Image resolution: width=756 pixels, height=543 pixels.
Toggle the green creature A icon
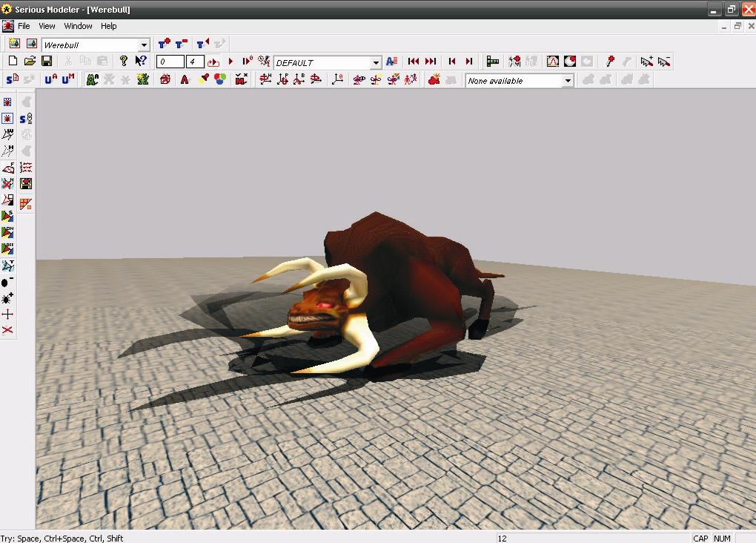pos(92,79)
